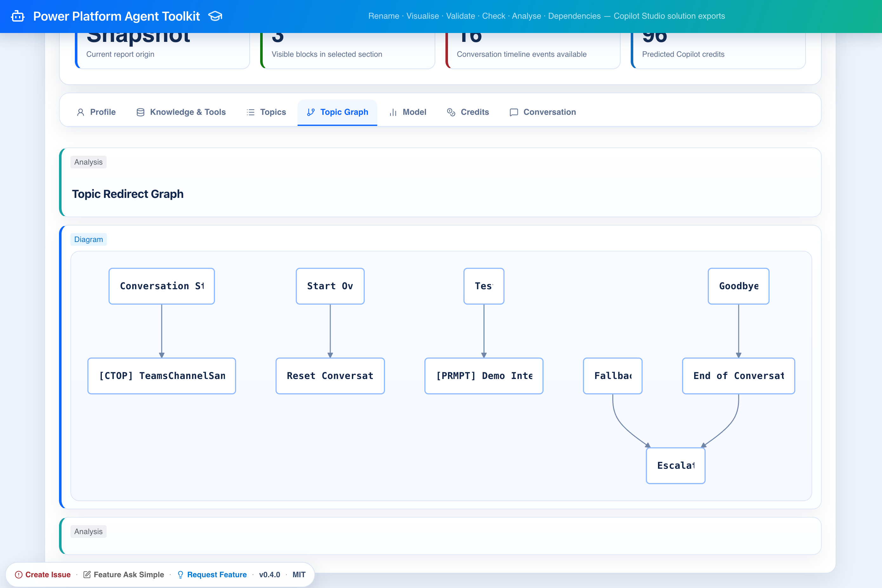This screenshot has height=588, width=882.
Task: Click the Conversation speech bubble icon
Action: coord(514,112)
